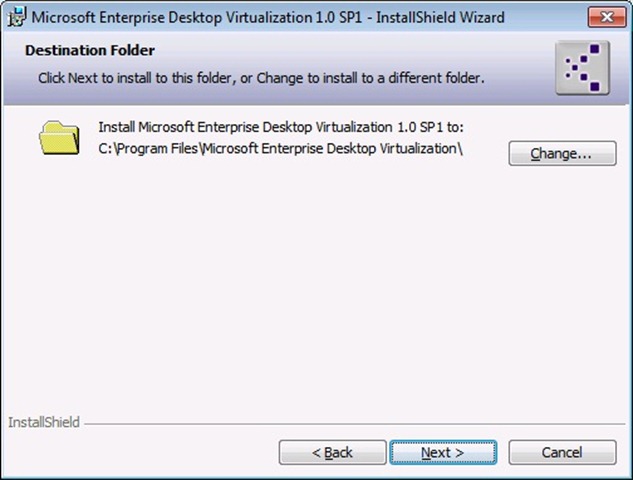Click the "Destination Folder" heading
This screenshot has width=633, height=480.
click(90, 50)
